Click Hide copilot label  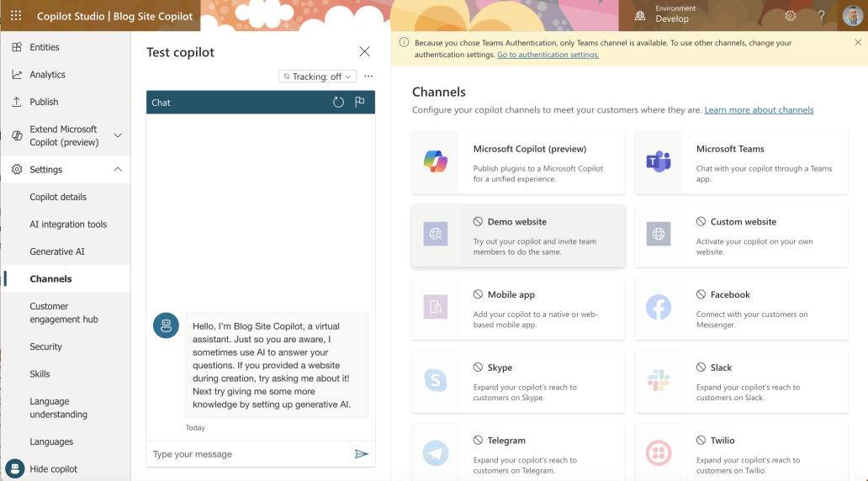(x=54, y=469)
